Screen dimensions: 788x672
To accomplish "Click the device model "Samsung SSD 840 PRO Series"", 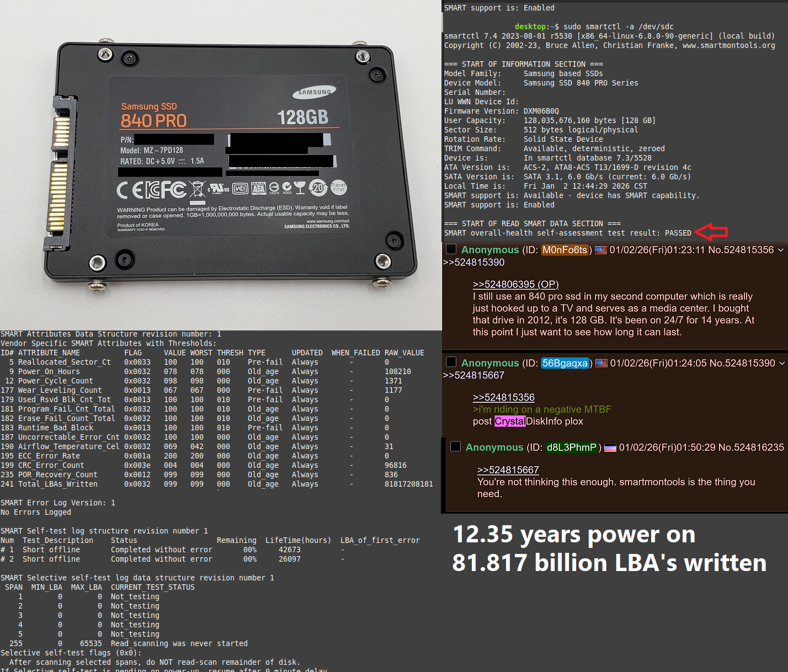I will pos(581,83).
